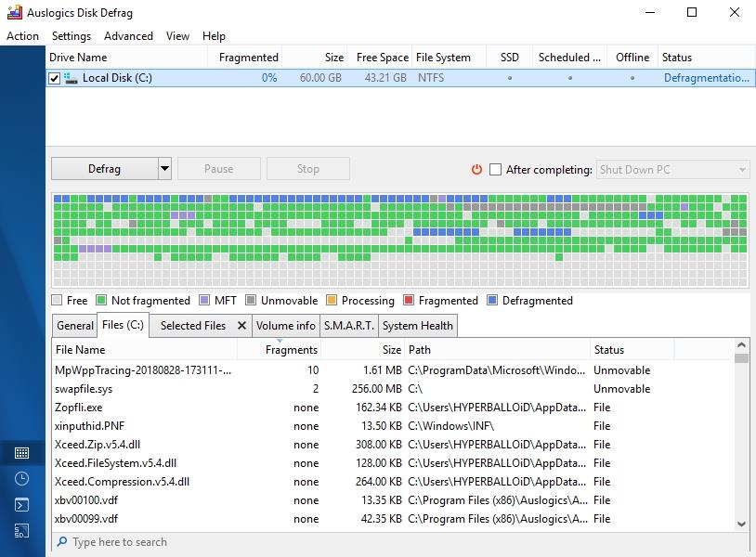The image size is (756, 557).
Task: Open the Settings menu
Action: (72, 36)
